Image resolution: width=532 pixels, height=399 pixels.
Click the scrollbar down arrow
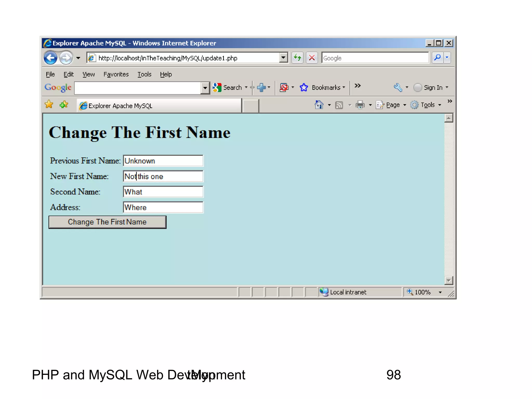[449, 280]
